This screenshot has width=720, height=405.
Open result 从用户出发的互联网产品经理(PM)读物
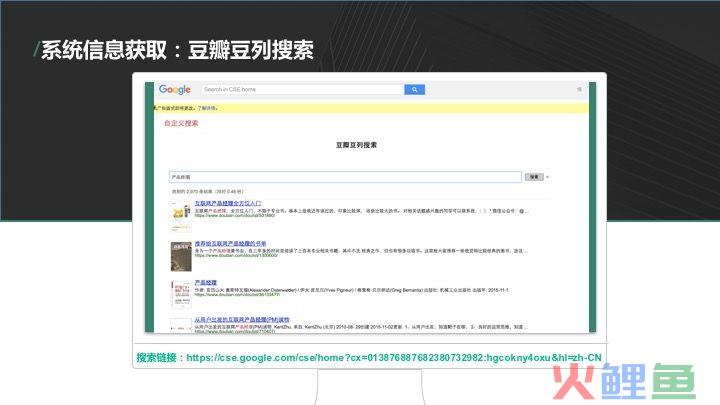242,320
